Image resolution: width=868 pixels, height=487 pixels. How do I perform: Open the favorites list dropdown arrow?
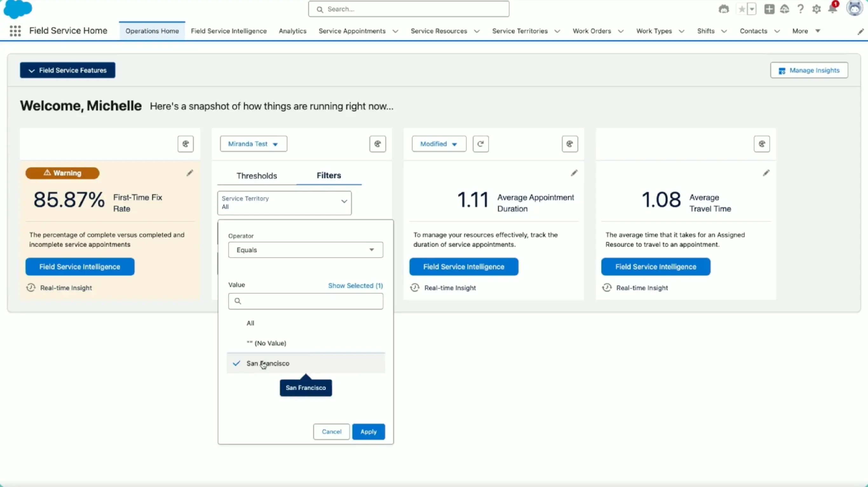click(x=752, y=9)
